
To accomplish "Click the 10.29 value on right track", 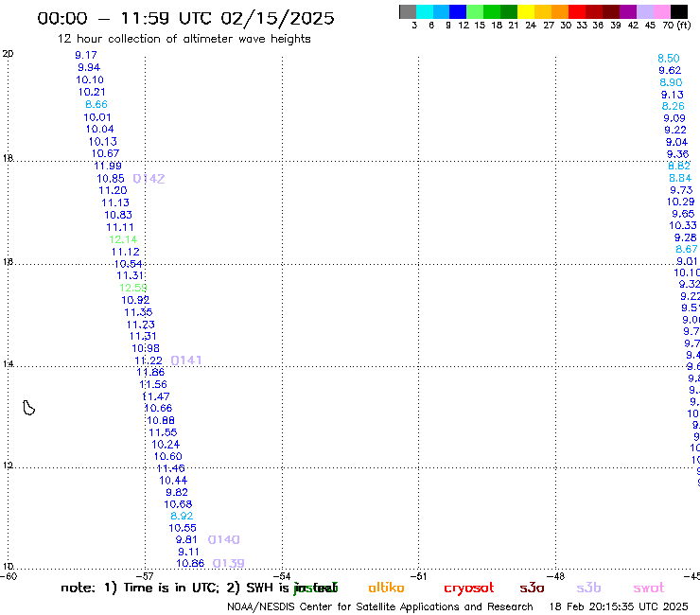I will point(681,202).
